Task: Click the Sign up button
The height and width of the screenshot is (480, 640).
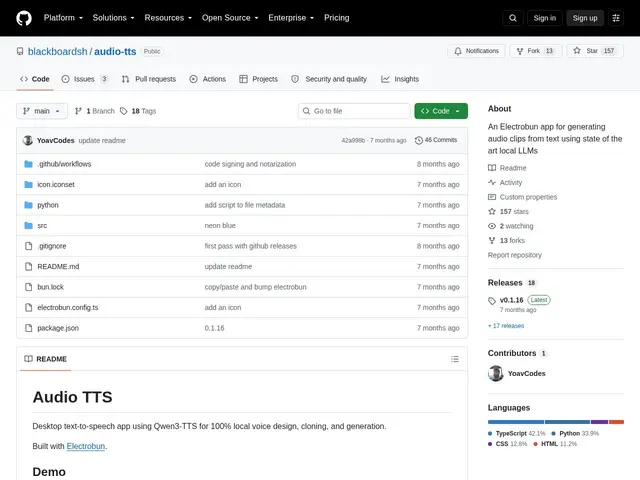Action: pyautogui.click(x=584, y=18)
